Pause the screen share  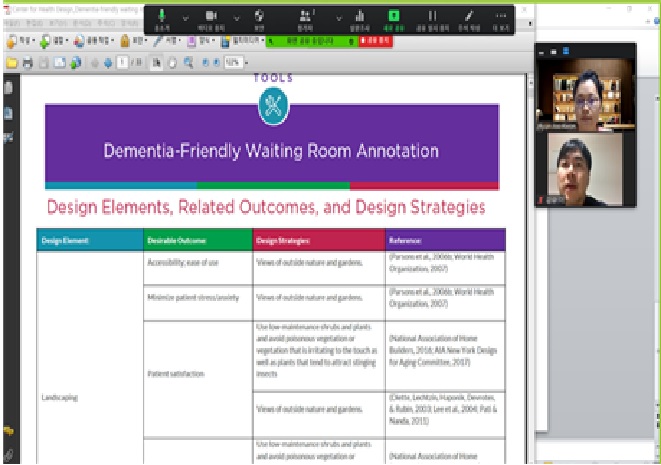point(432,18)
